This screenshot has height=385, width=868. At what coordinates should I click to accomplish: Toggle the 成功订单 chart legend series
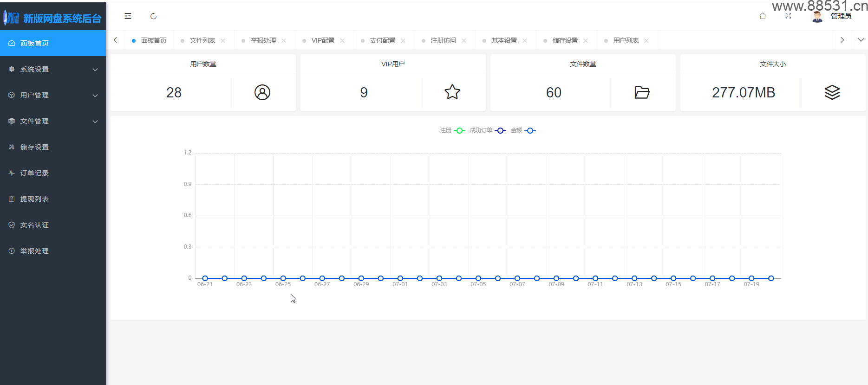(488, 130)
